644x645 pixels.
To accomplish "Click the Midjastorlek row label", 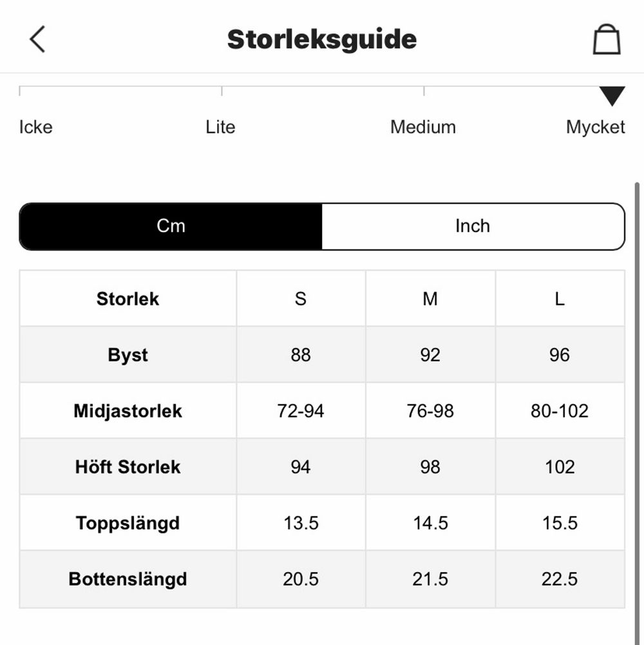I will click(x=128, y=411).
